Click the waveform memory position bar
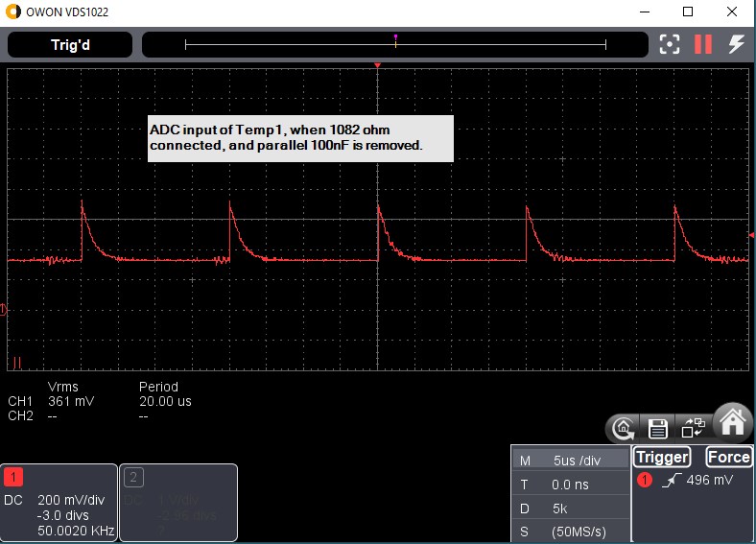The height and width of the screenshot is (544, 756). tap(395, 44)
